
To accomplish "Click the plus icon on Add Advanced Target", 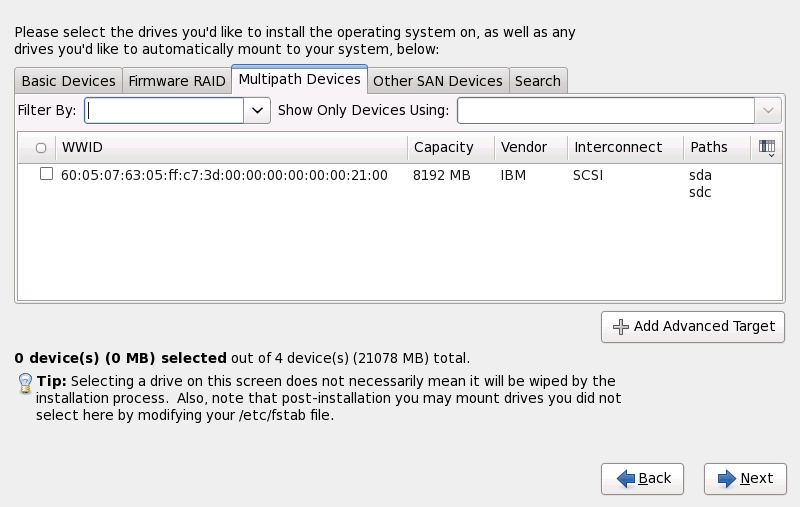I will pyautogui.click(x=621, y=327).
